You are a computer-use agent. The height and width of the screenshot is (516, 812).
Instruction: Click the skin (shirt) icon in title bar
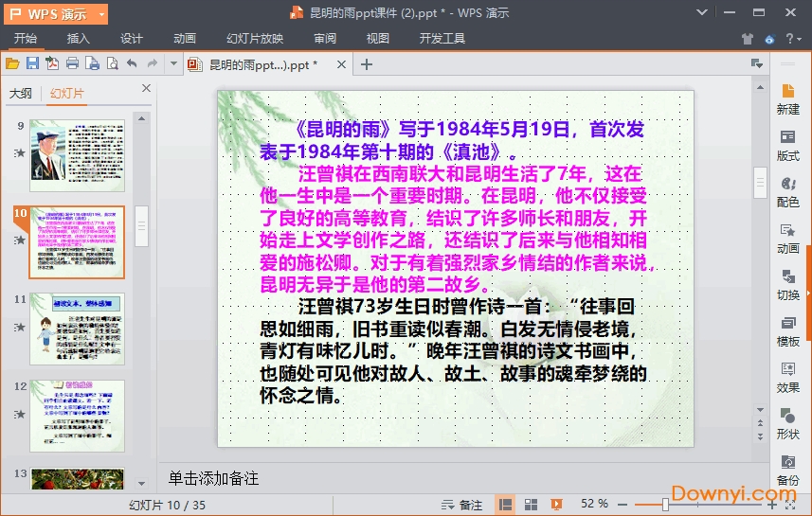tap(748, 39)
